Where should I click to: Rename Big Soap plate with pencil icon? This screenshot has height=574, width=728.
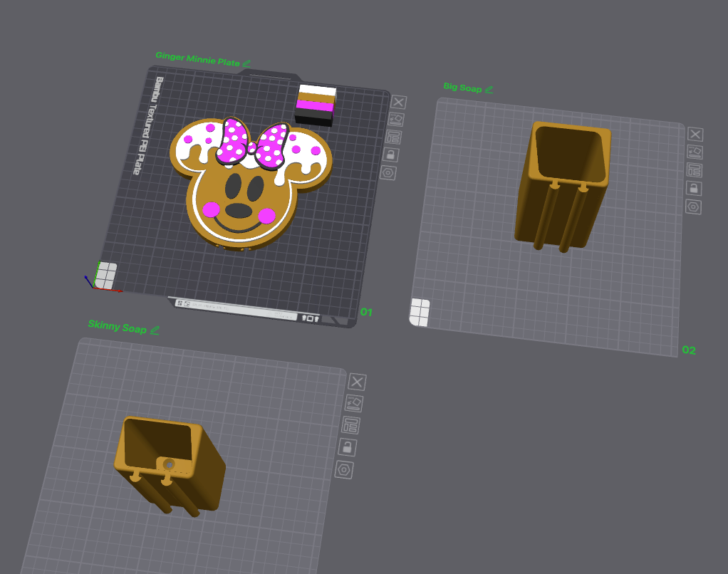tap(489, 89)
